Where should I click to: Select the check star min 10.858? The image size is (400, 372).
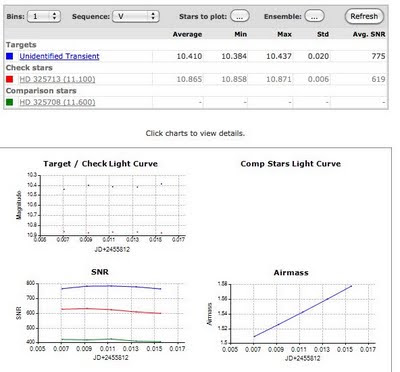point(234,79)
